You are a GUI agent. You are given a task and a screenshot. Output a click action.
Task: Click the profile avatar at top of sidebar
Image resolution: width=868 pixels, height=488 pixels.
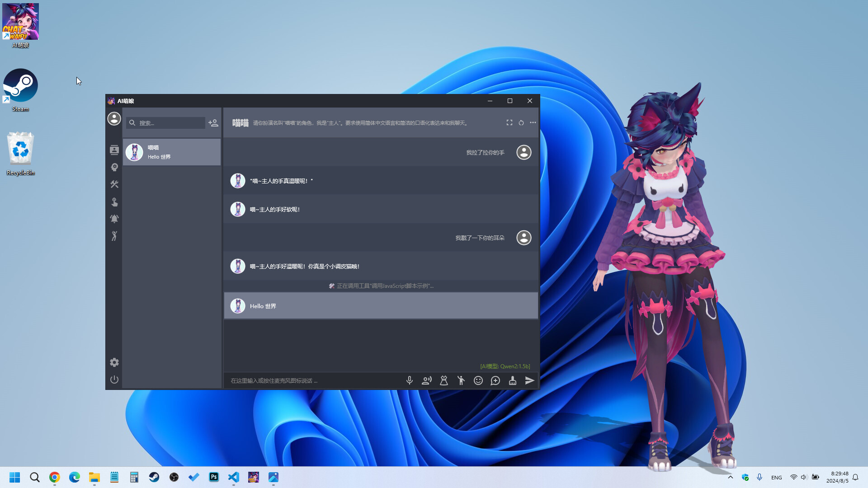pos(114,118)
